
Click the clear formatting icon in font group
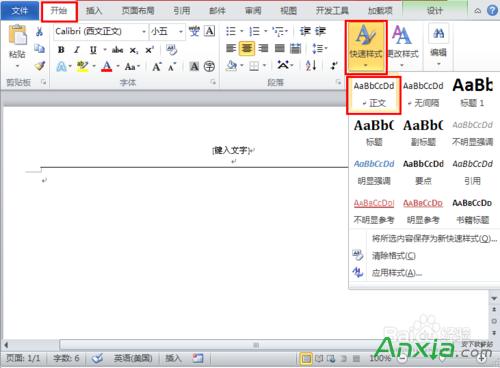pos(171,50)
